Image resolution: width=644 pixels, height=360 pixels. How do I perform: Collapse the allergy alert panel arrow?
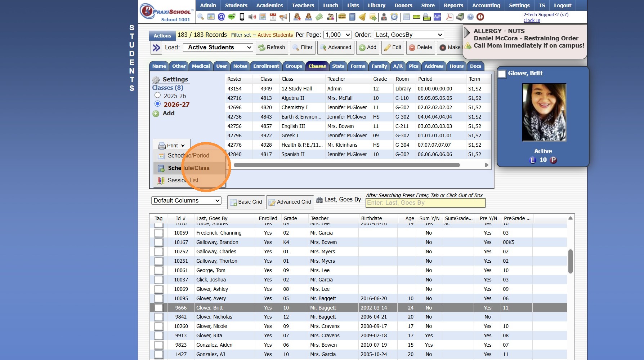pos(467,32)
